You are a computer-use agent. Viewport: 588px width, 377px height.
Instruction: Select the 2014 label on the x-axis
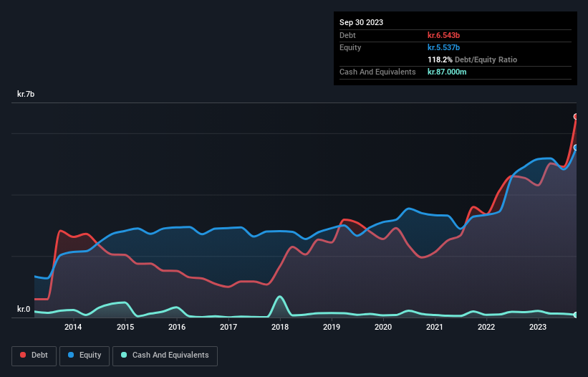pyautogui.click(x=72, y=328)
